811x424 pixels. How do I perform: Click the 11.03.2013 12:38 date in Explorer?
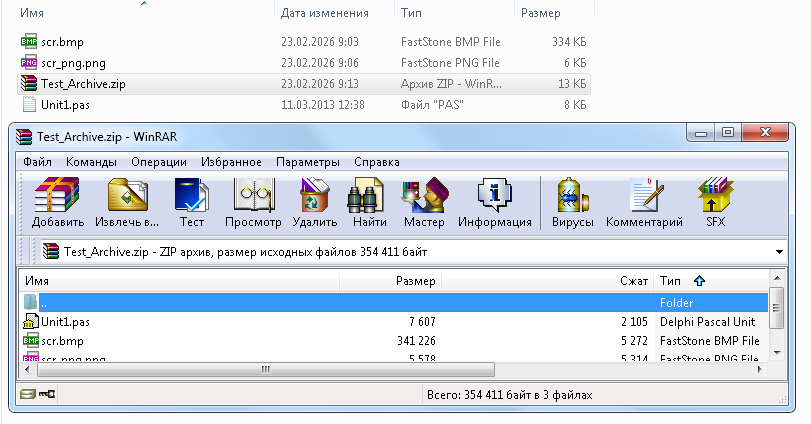tap(323, 104)
